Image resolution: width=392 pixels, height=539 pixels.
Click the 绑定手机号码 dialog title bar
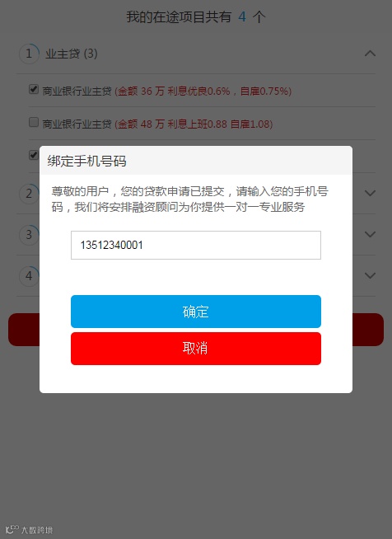click(x=196, y=161)
